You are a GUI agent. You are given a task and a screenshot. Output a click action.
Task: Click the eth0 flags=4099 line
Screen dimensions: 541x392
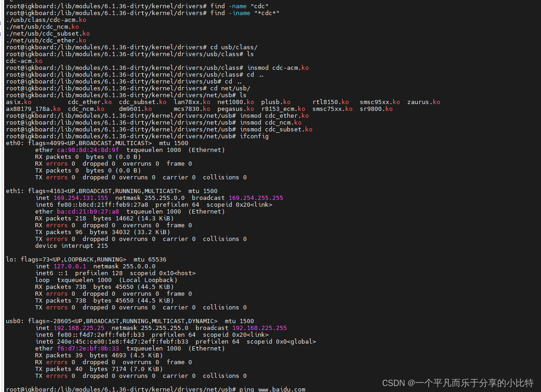click(97, 143)
